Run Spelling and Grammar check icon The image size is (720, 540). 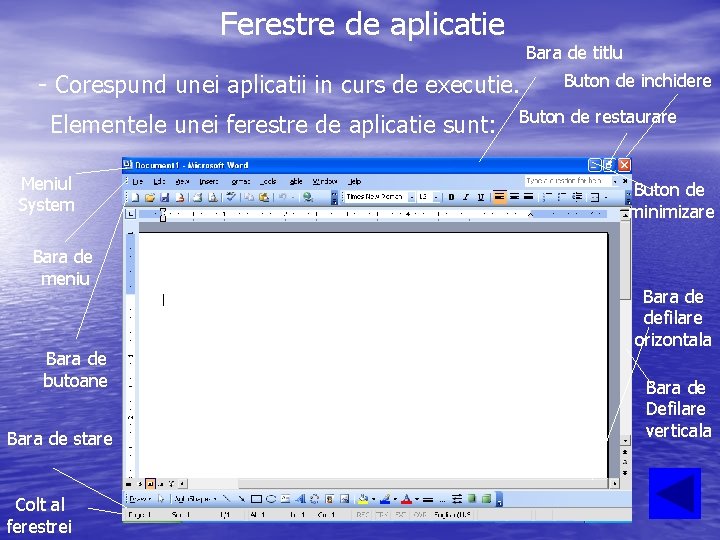click(x=231, y=197)
